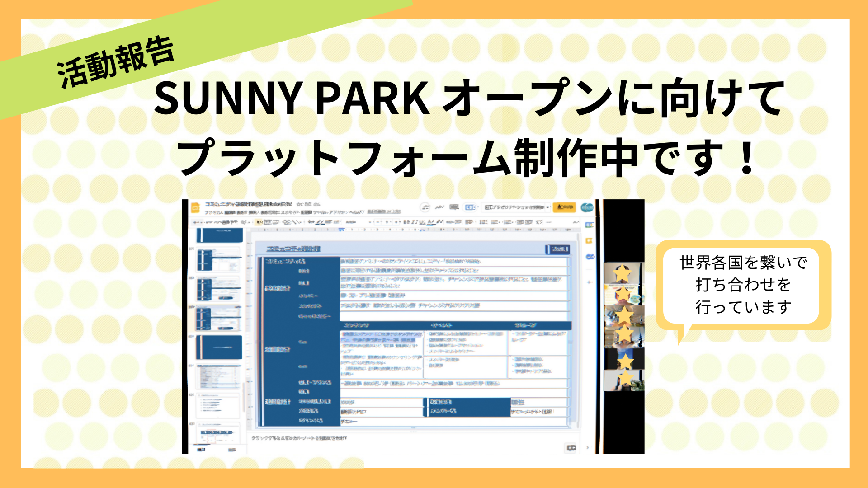Click the yellow share button
The image size is (868, 488).
564,207
